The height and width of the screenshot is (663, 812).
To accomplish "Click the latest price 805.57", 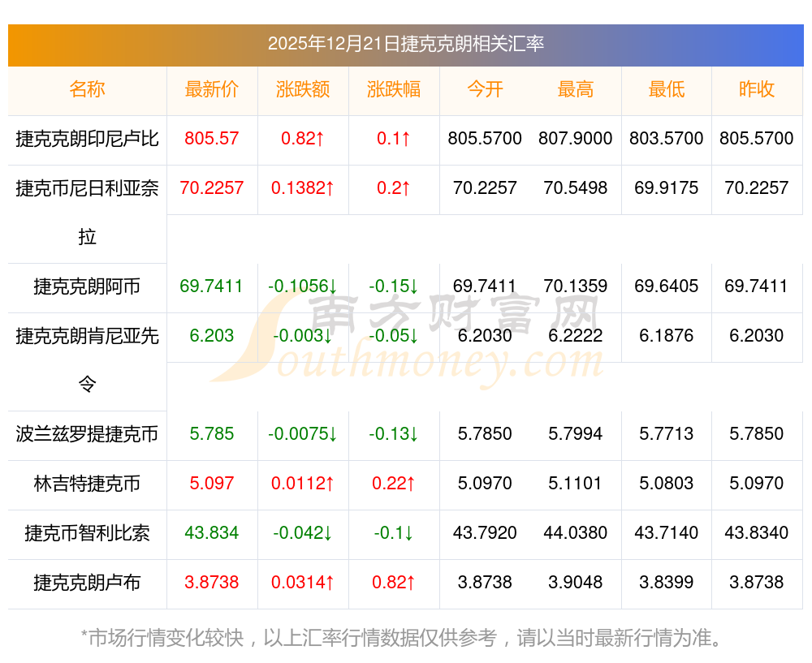I will click(x=212, y=139).
